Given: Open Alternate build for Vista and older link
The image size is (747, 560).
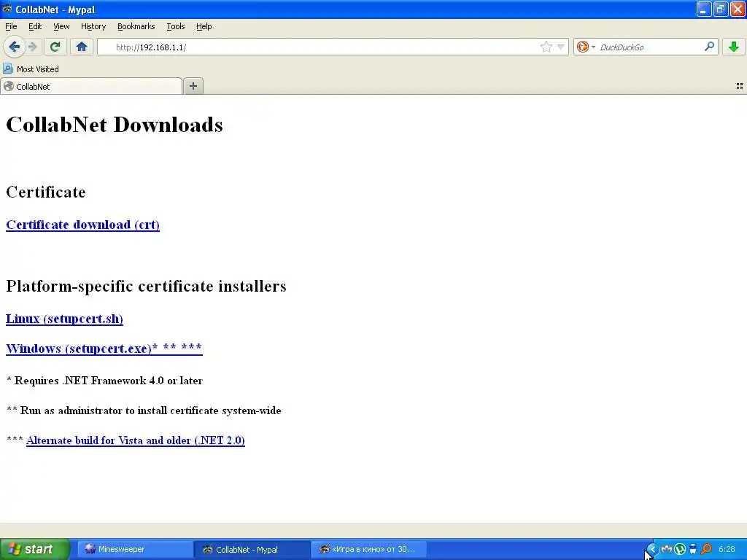Looking at the screenshot, I should [135, 440].
